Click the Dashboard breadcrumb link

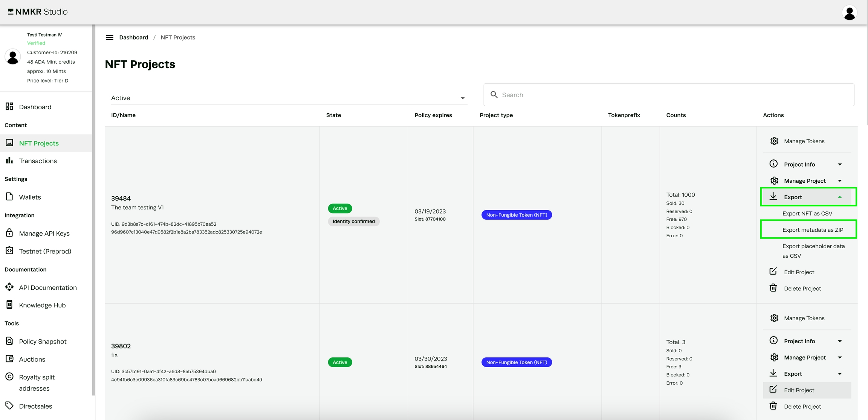click(x=133, y=37)
